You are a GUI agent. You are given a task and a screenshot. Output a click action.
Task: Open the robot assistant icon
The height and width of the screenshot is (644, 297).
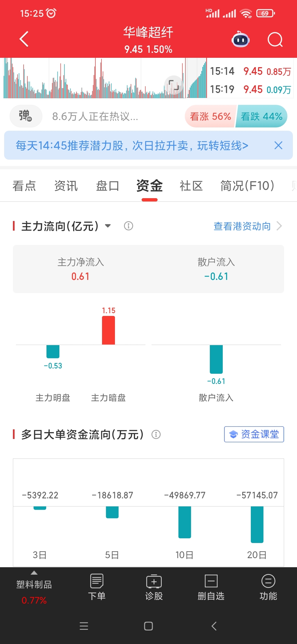[241, 39]
